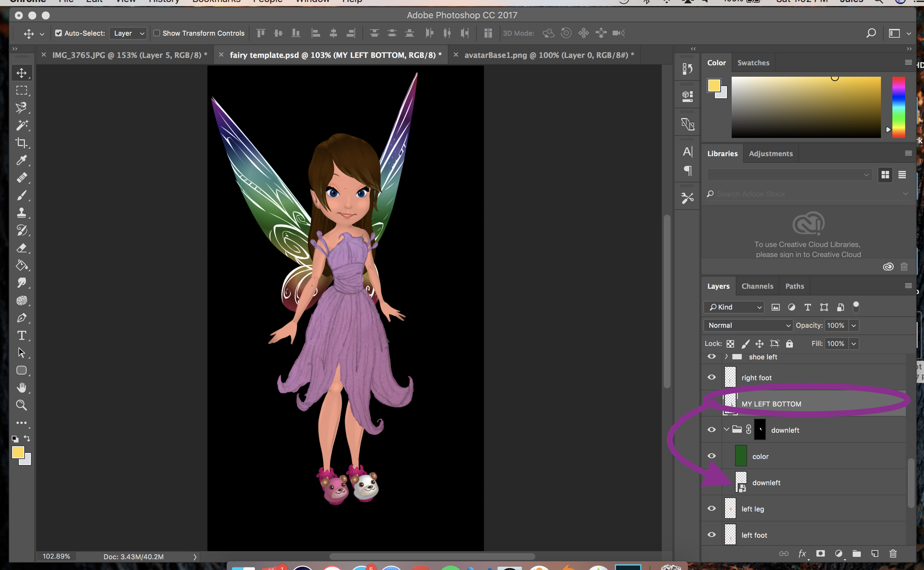
Task: Hide the left leg layer
Action: click(x=711, y=508)
